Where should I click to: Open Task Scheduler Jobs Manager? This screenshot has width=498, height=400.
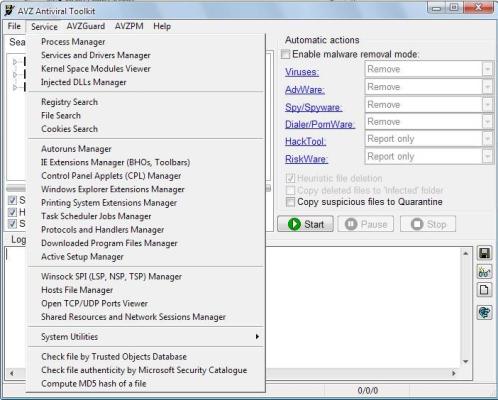pyautogui.click(x=146, y=216)
